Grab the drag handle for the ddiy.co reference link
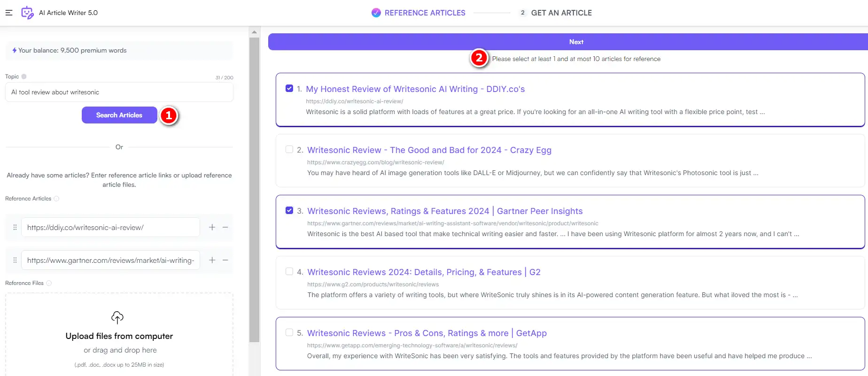Viewport: 868px width, 376px height. click(15, 227)
